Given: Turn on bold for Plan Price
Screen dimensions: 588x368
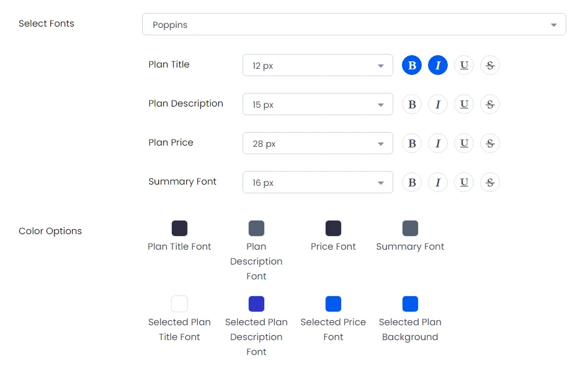Looking at the screenshot, I should pyautogui.click(x=412, y=143).
